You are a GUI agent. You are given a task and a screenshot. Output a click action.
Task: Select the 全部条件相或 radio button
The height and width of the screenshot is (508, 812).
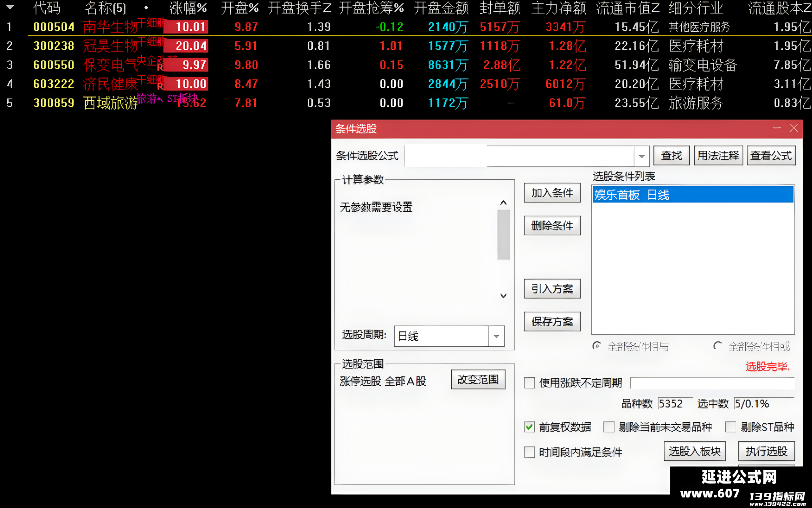718,346
